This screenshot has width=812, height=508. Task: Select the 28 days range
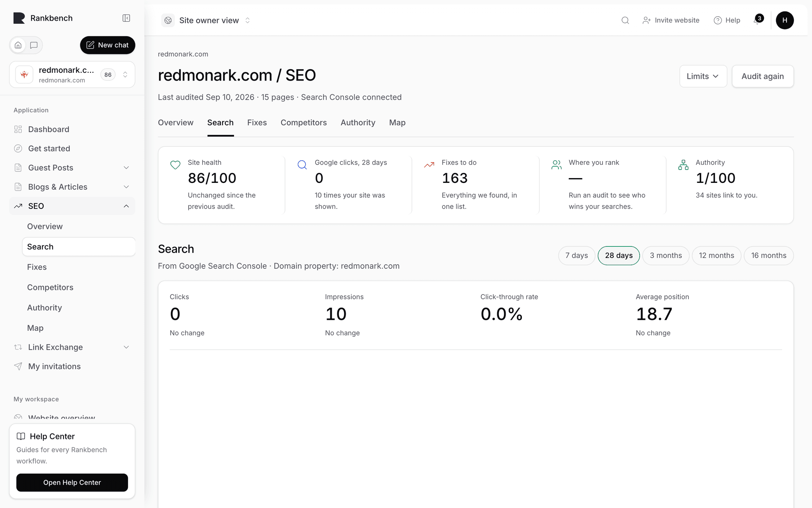(x=619, y=256)
